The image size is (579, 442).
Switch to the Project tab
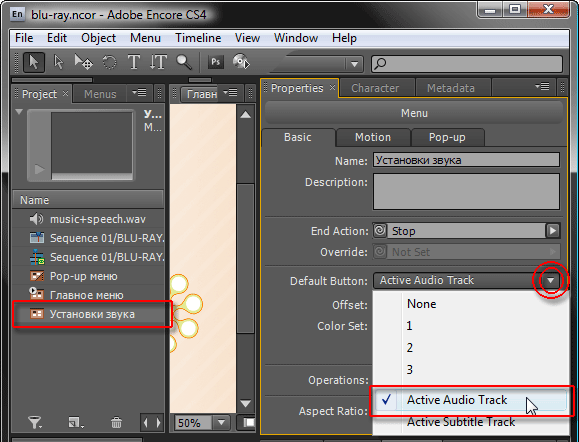[x=39, y=94]
